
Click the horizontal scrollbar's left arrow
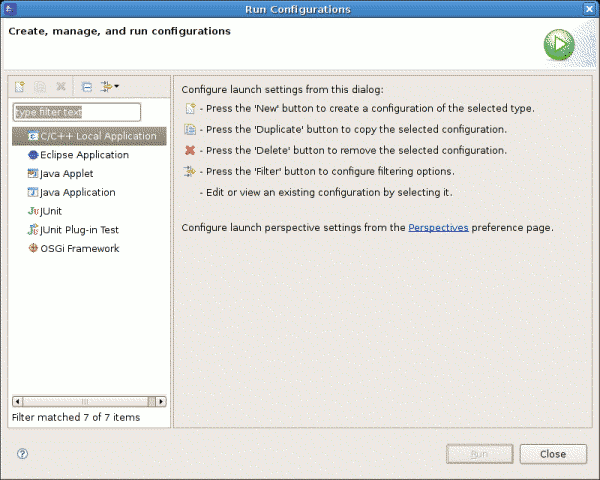tap(16, 401)
